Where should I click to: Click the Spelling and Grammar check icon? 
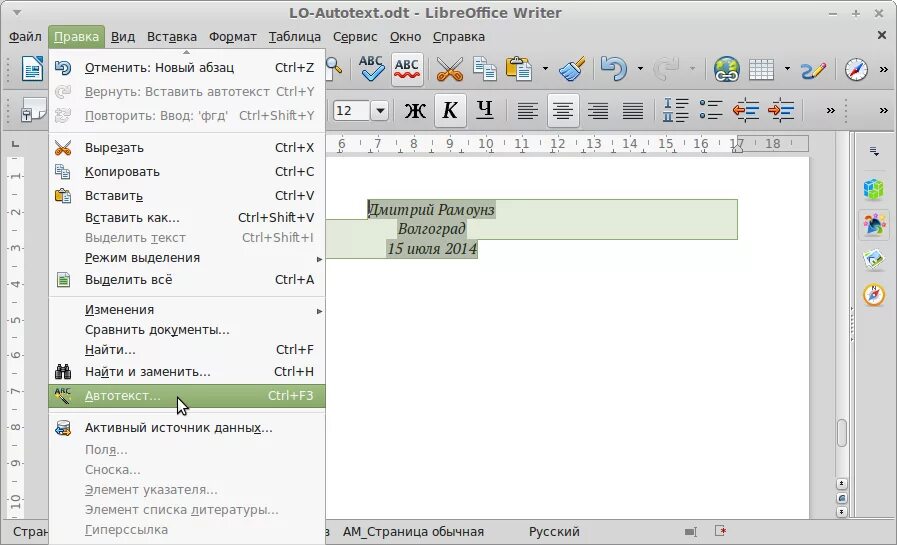coord(371,69)
